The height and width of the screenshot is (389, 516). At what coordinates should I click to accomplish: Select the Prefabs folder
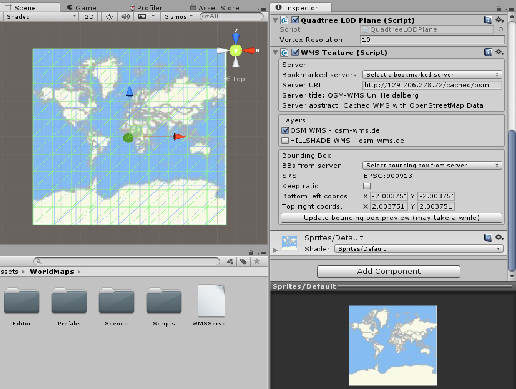69,307
